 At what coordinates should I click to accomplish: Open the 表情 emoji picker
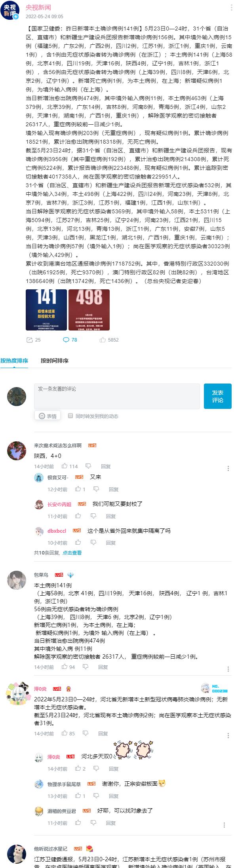pyautogui.click(x=48, y=416)
